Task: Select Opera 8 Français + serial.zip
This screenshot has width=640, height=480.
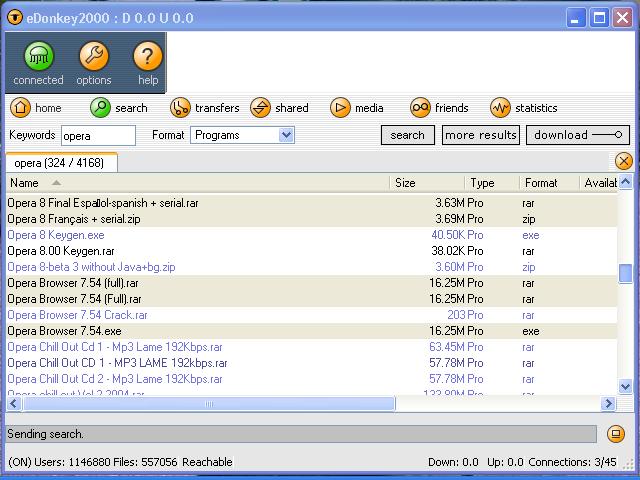Action: tap(311, 219)
